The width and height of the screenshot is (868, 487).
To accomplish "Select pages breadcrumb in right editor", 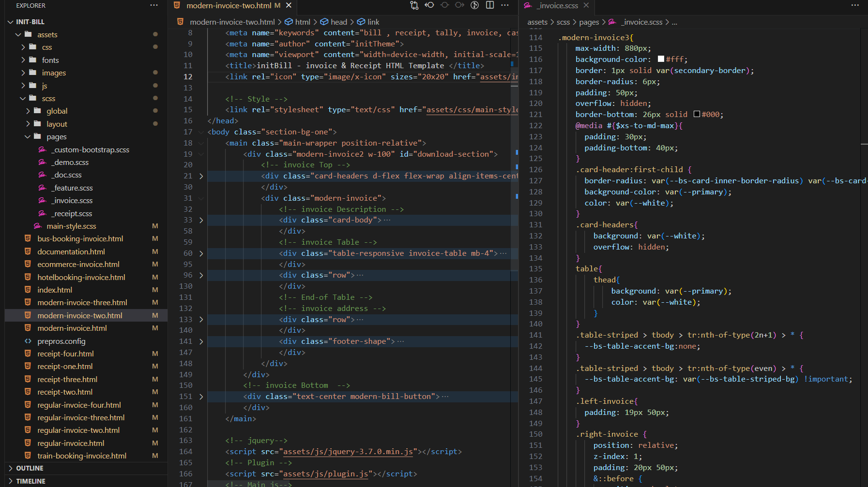I will click(x=589, y=22).
